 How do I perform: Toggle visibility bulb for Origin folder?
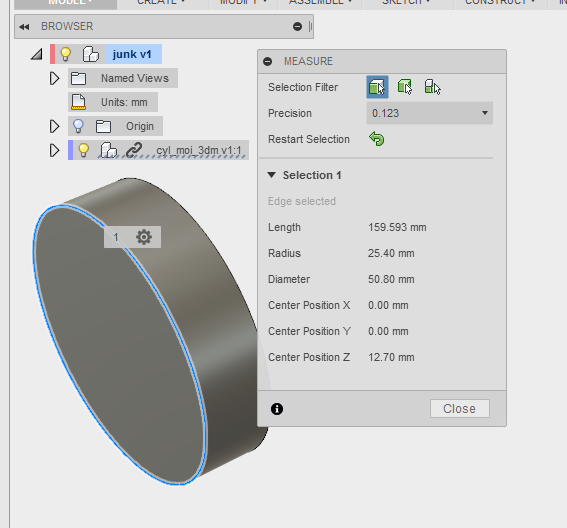[78, 126]
